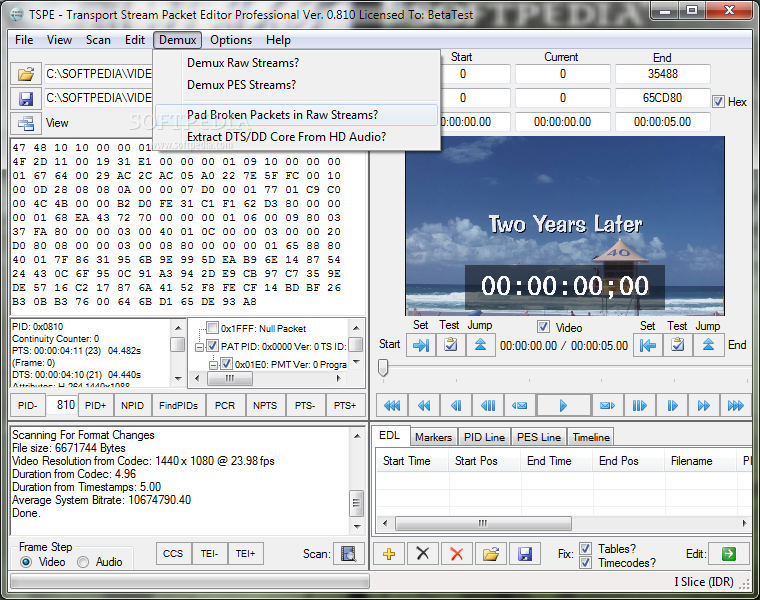Save EDL list floppy icon

[524, 553]
